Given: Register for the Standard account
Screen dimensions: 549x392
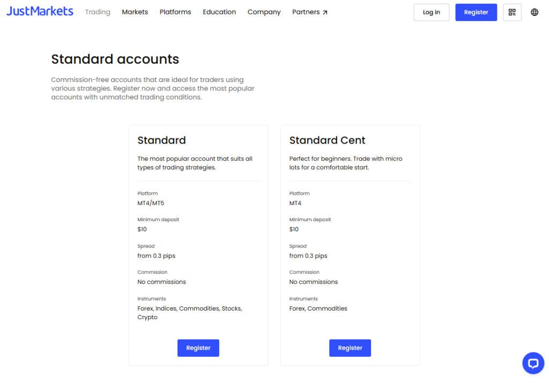Looking at the screenshot, I should coord(198,348).
